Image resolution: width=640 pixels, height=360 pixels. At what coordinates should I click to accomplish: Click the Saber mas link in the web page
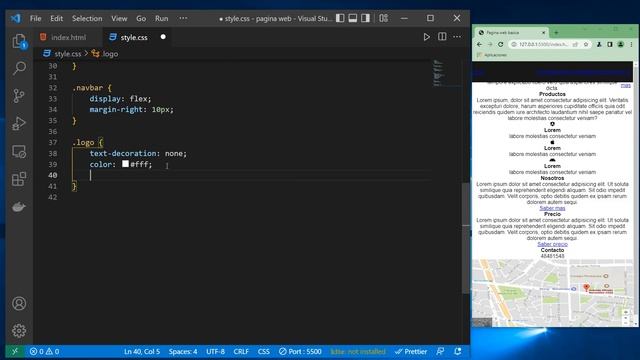552,208
